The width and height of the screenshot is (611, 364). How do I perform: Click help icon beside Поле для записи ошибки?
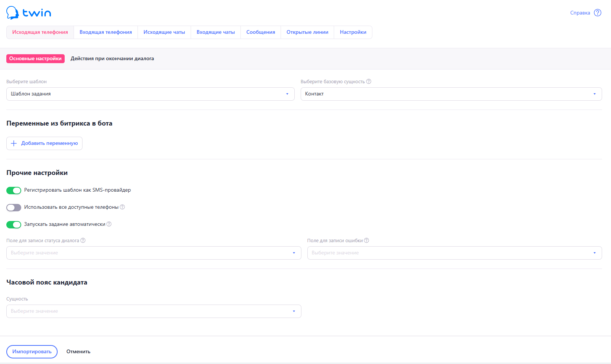[x=366, y=240]
